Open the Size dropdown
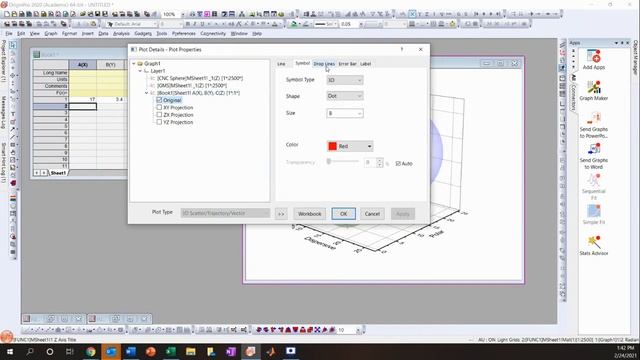This screenshot has height=360, width=640. (x=345, y=113)
